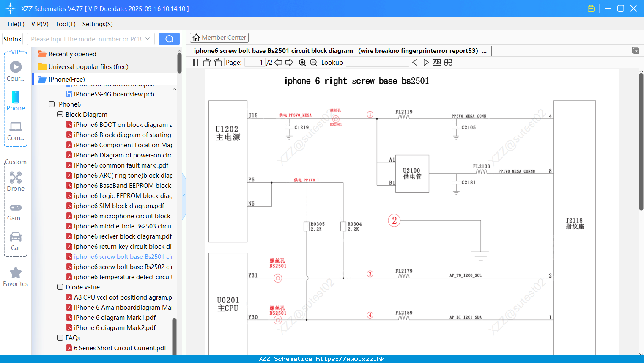644x363 pixels.
Task: Open iPhone6 BOOT on block diagram
Action: 119,124
